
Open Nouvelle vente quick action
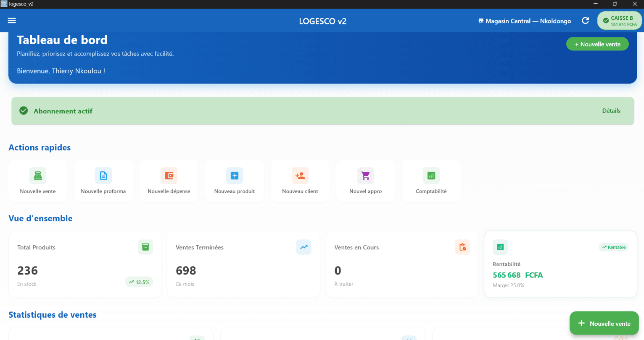[38, 181]
